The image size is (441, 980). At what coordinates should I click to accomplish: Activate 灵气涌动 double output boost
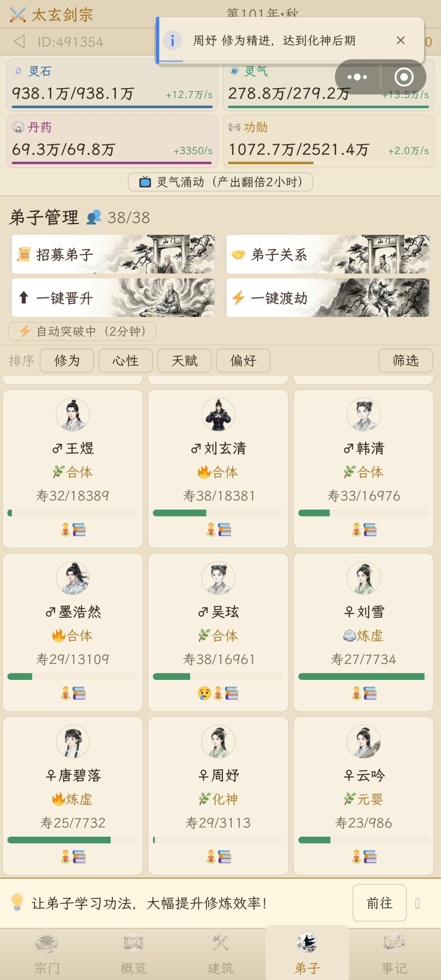coord(220,182)
